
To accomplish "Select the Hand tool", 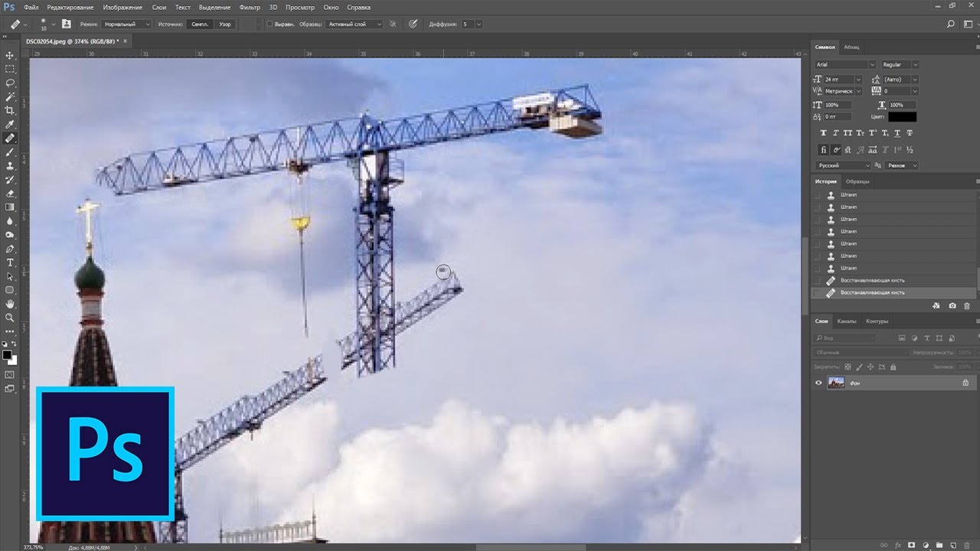I will 10,304.
